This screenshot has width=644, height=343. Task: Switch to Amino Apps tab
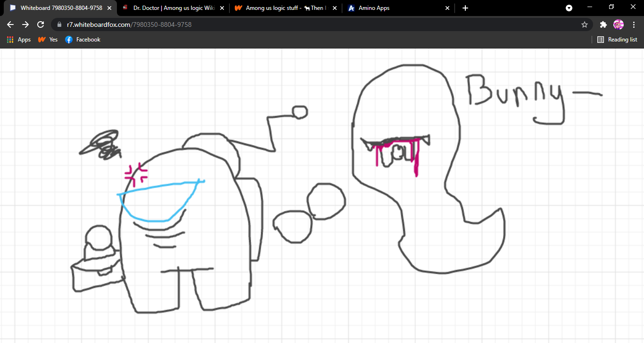pos(399,8)
